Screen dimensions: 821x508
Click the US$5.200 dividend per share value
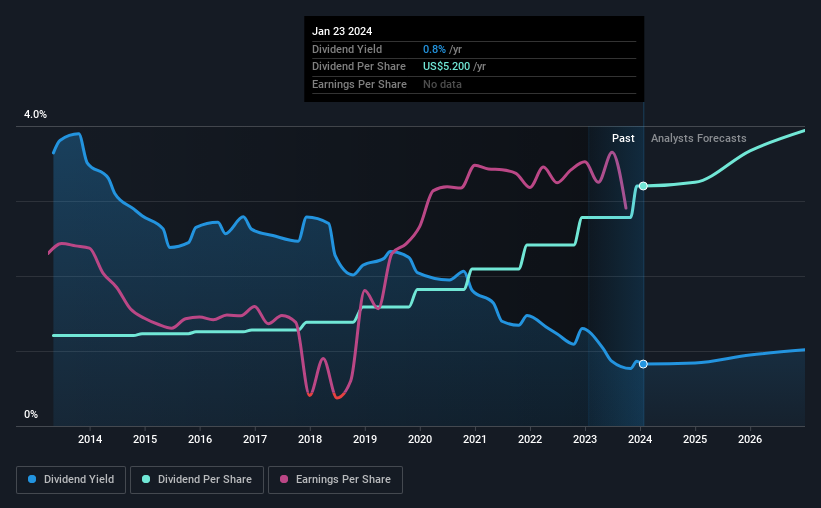pyautogui.click(x=446, y=67)
